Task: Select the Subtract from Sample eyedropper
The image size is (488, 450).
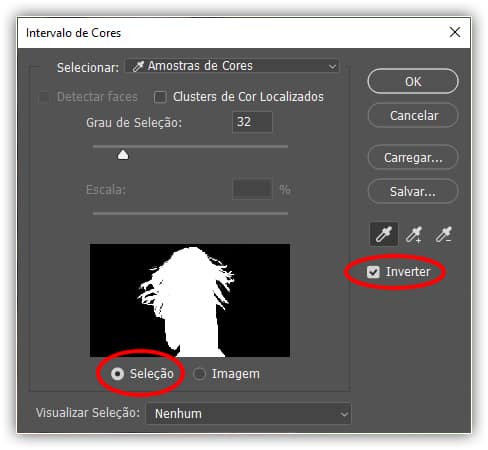Action: (x=444, y=234)
